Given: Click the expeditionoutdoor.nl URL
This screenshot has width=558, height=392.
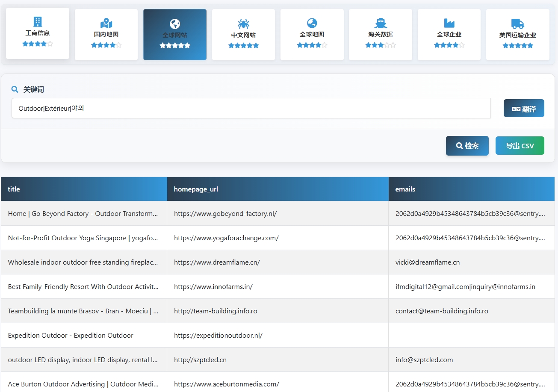Looking at the screenshot, I should tap(218, 335).
